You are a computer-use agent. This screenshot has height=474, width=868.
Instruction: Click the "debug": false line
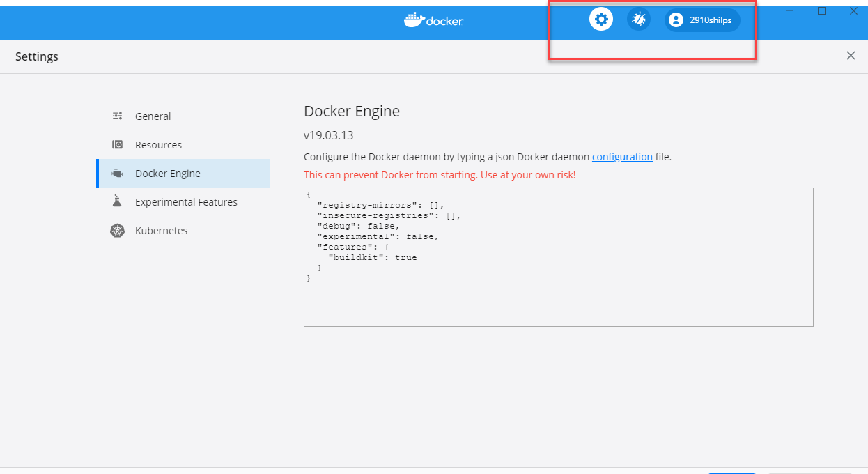[x=358, y=226]
